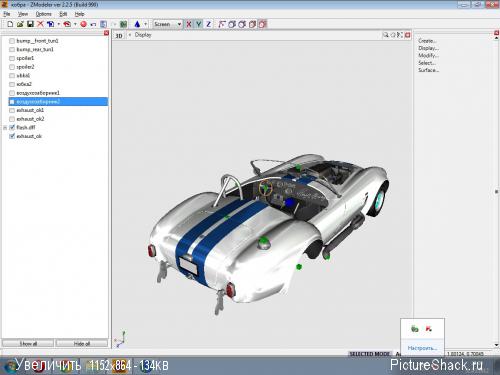This screenshot has width=500, height=375.
Task: Open the Help menu
Action: 79,14
